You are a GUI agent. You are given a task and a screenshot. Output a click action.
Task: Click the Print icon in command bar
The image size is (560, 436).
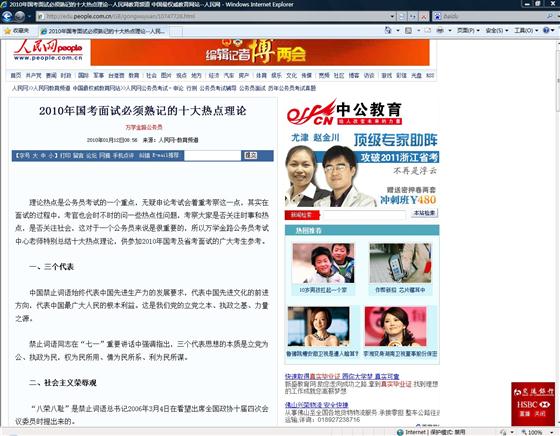coord(440,30)
